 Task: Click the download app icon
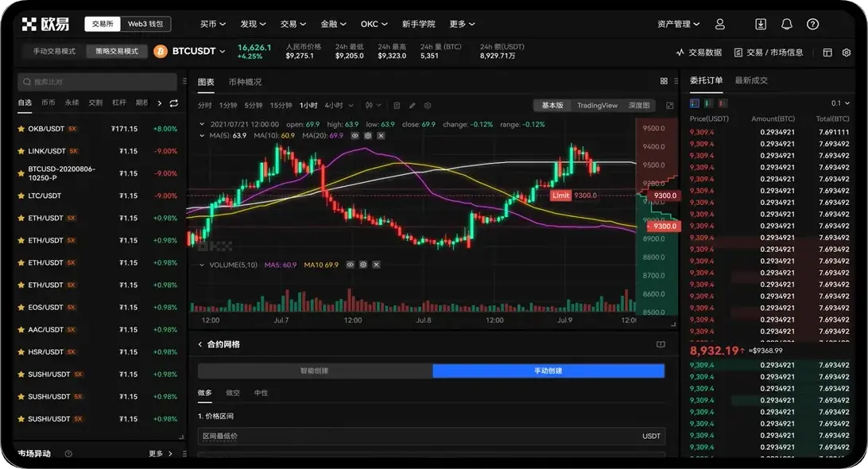(x=761, y=24)
